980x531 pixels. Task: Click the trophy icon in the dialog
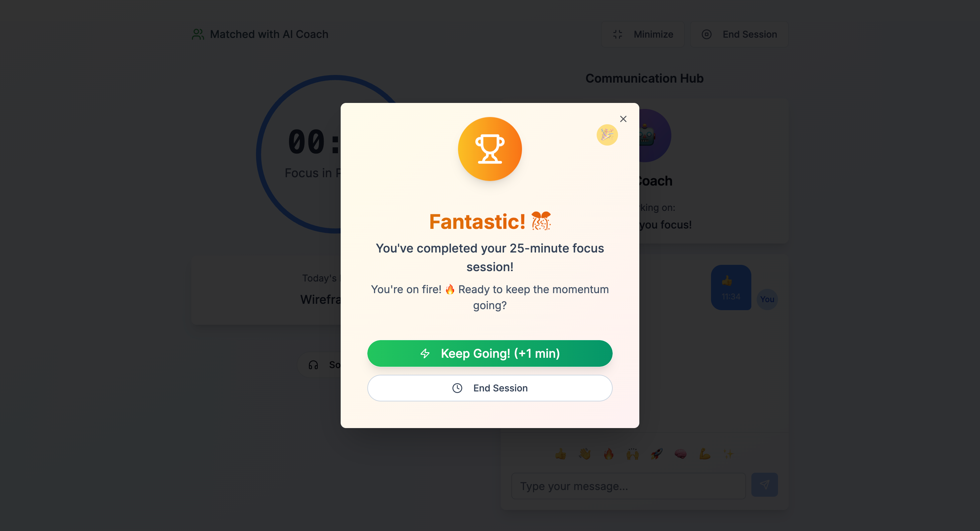(x=490, y=149)
